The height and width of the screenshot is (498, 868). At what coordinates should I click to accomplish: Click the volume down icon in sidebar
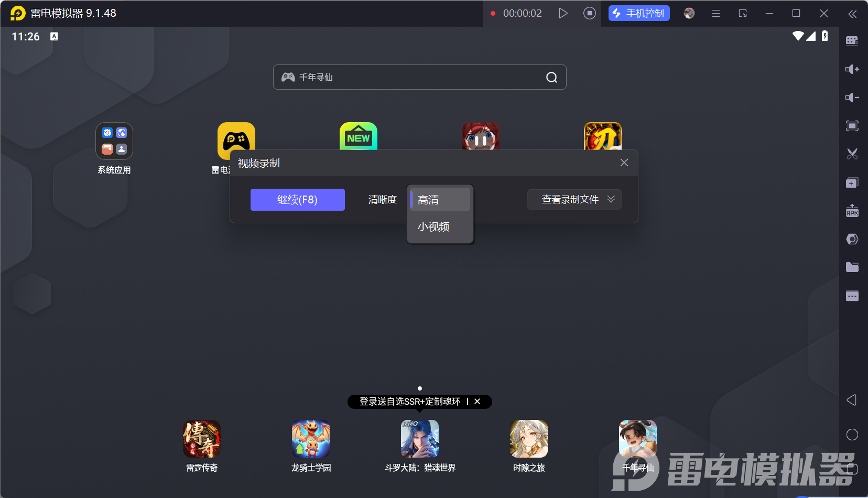click(x=852, y=98)
